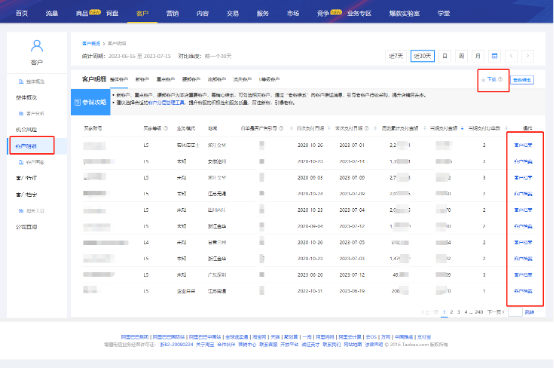This screenshot has height=368, width=554.
Task: Sort by annual payment order count column
Action: (506, 128)
